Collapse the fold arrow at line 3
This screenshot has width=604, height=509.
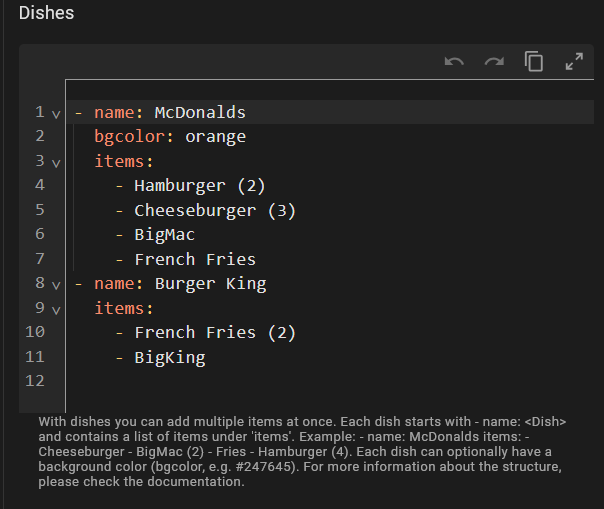coord(56,163)
